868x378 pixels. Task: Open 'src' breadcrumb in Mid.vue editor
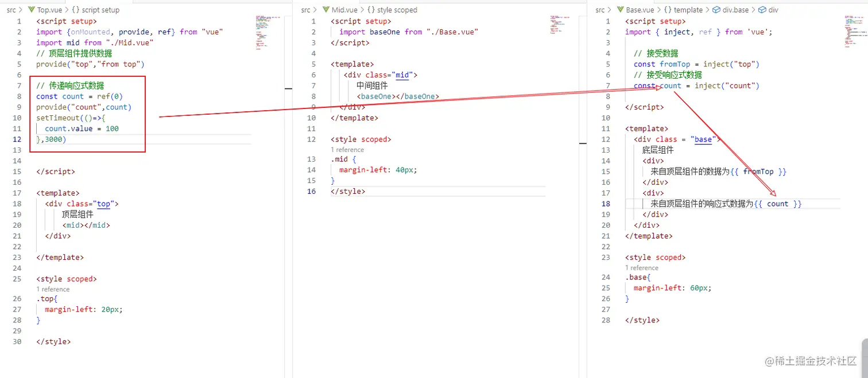click(307, 10)
